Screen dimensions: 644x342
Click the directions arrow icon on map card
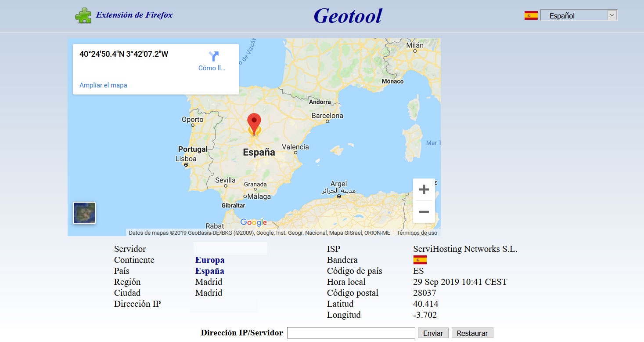(214, 56)
